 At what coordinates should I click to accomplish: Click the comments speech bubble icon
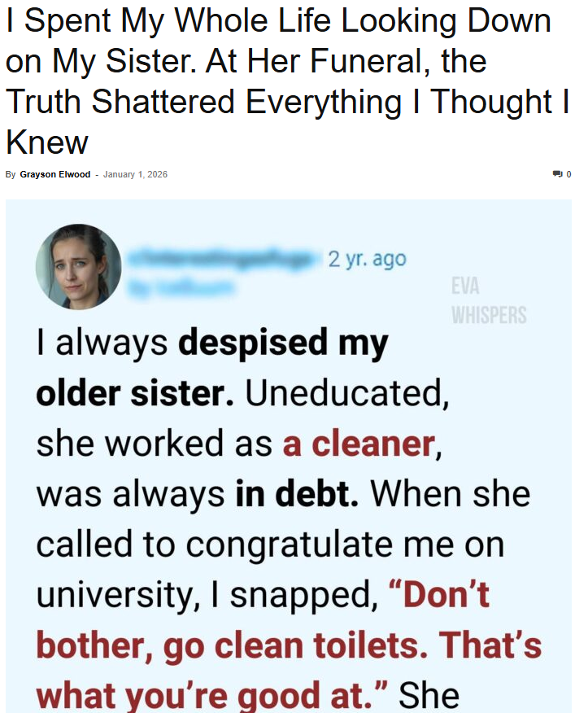click(557, 174)
